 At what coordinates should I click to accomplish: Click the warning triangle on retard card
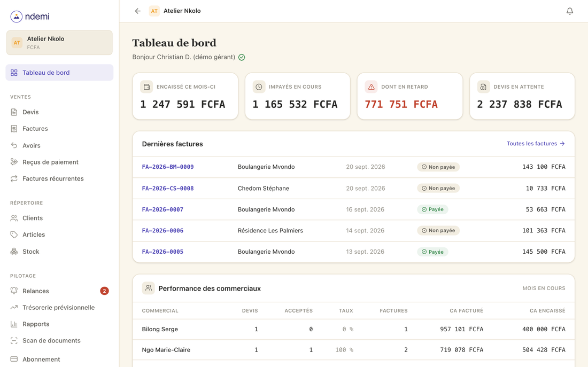tap(372, 87)
